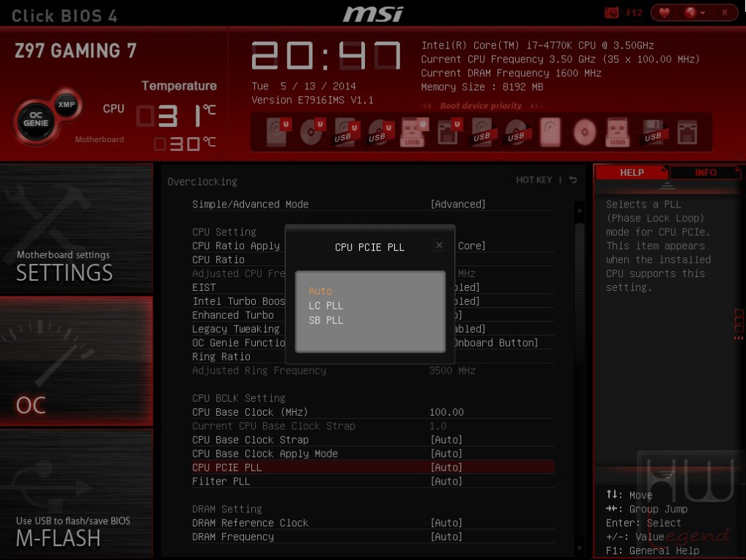Close the CPU PCIE PLL popup
746x560 pixels.
(x=439, y=245)
